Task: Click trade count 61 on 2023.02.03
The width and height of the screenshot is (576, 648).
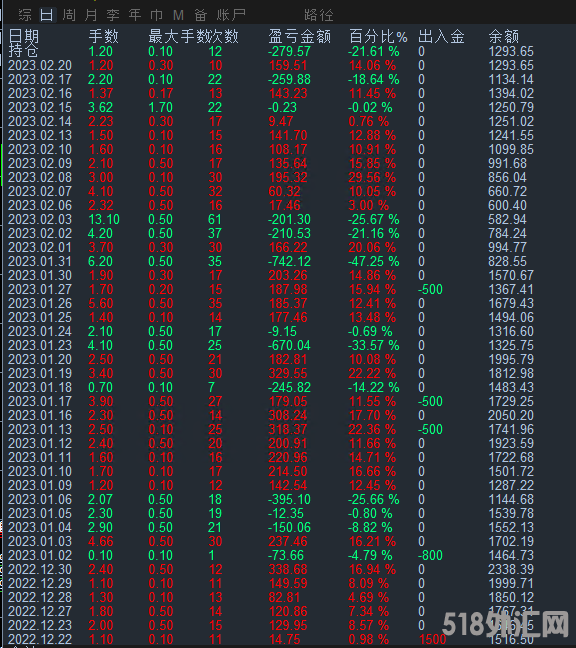Action: (215, 219)
